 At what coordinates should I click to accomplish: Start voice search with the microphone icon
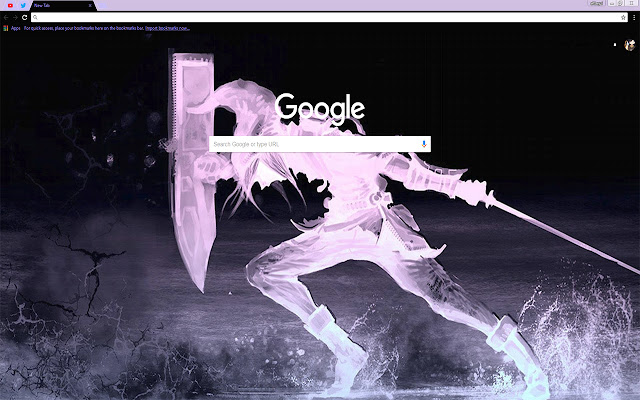[424, 144]
